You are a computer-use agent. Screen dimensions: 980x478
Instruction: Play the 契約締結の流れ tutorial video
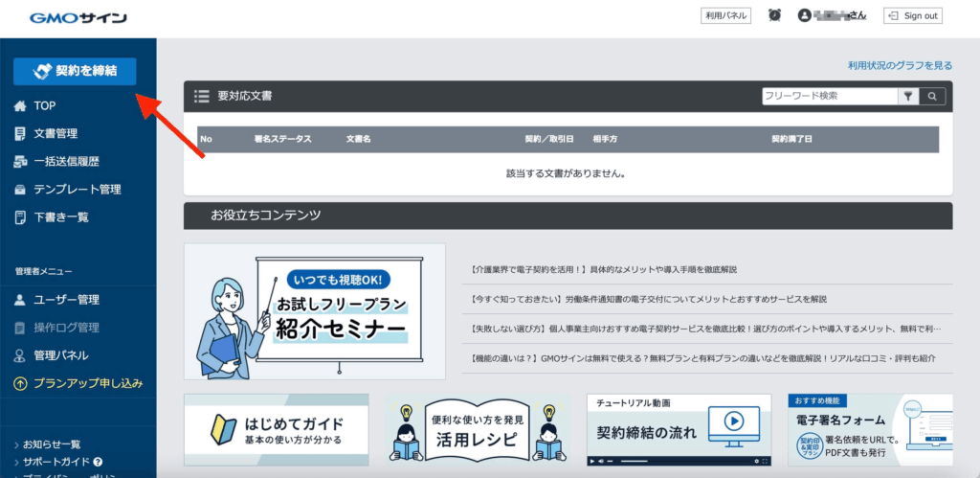pyautogui.click(x=734, y=421)
